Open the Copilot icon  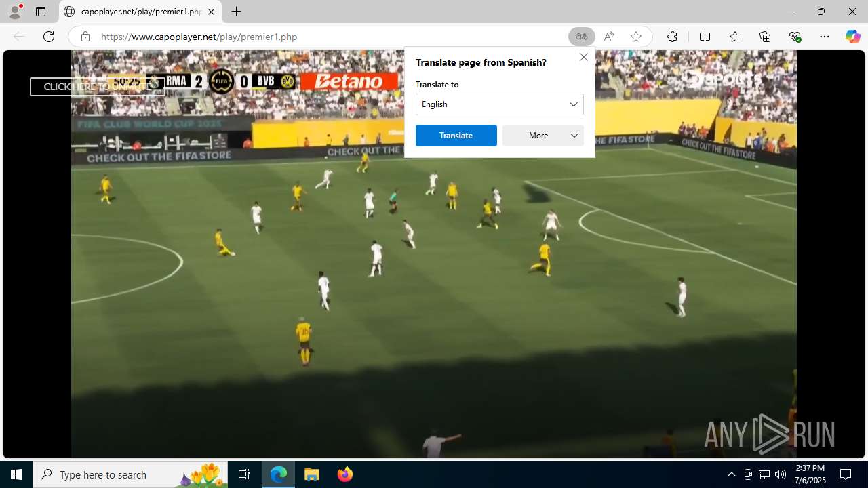point(852,37)
